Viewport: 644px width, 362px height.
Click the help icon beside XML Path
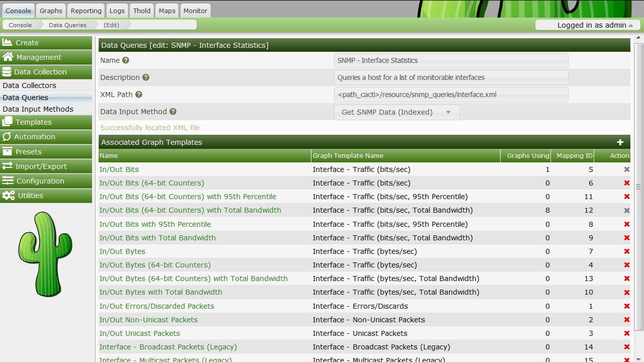pyautogui.click(x=139, y=95)
